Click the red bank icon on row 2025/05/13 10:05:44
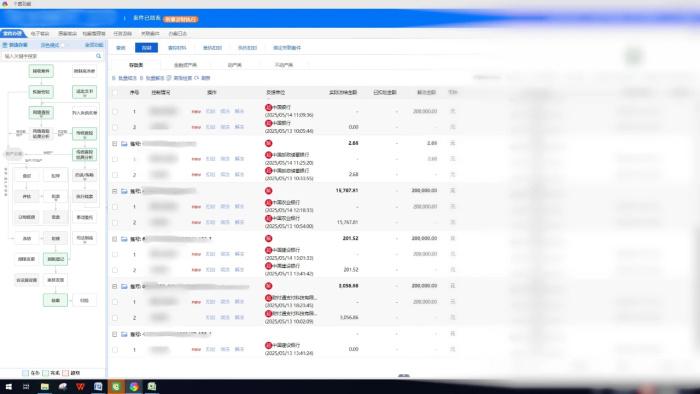 point(268,123)
